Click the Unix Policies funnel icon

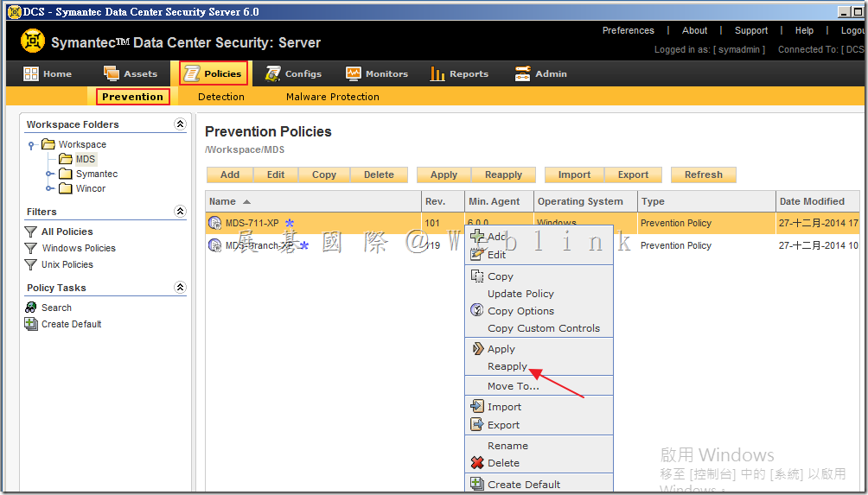[x=31, y=264]
